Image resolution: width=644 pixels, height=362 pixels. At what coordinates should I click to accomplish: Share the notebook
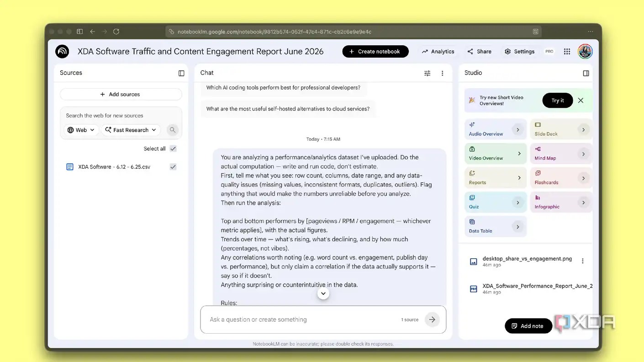479,52
